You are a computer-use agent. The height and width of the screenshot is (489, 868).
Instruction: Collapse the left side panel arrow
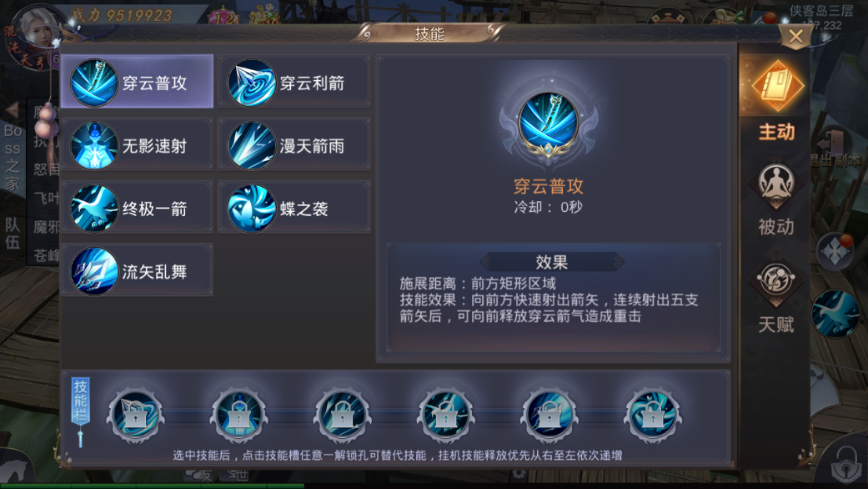tap(13, 110)
